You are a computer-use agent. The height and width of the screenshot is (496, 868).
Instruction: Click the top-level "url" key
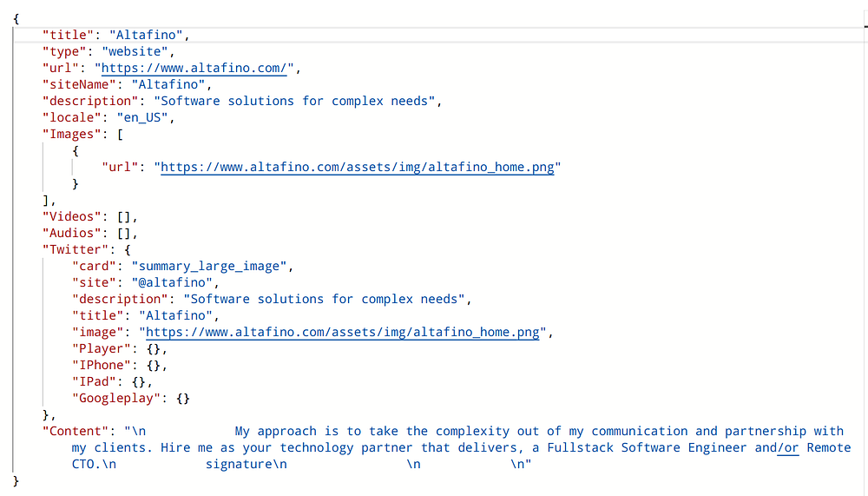tap(61, 68)
